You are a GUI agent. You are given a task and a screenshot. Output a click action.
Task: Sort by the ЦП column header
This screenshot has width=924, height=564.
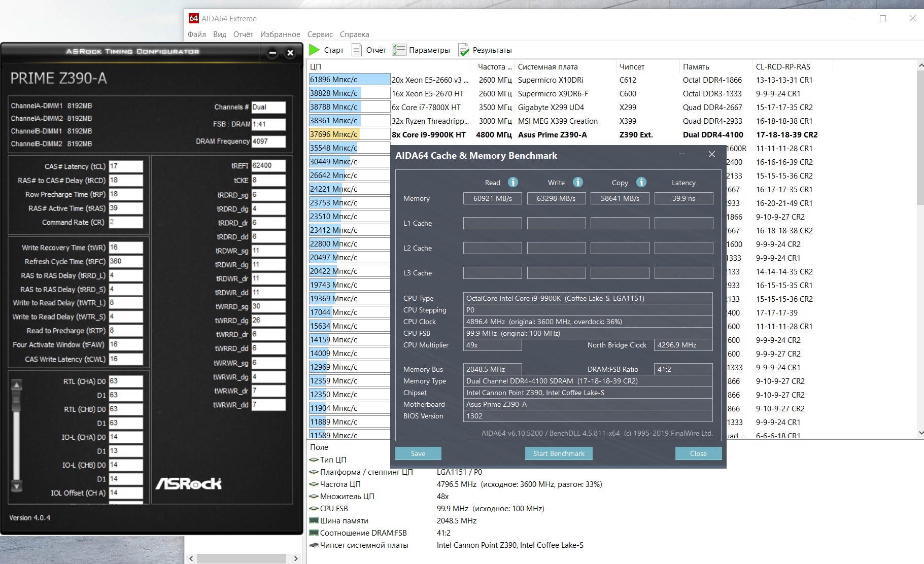(389, 67)
